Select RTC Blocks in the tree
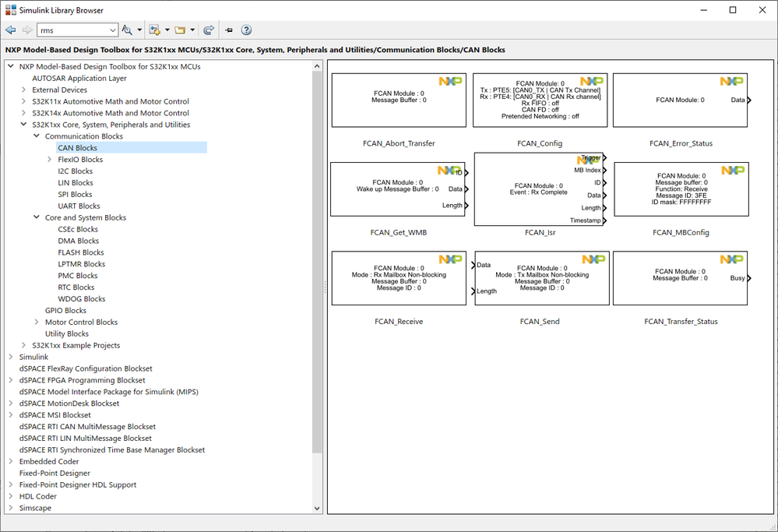Viewport: 778px width, 532px height. 76,287
